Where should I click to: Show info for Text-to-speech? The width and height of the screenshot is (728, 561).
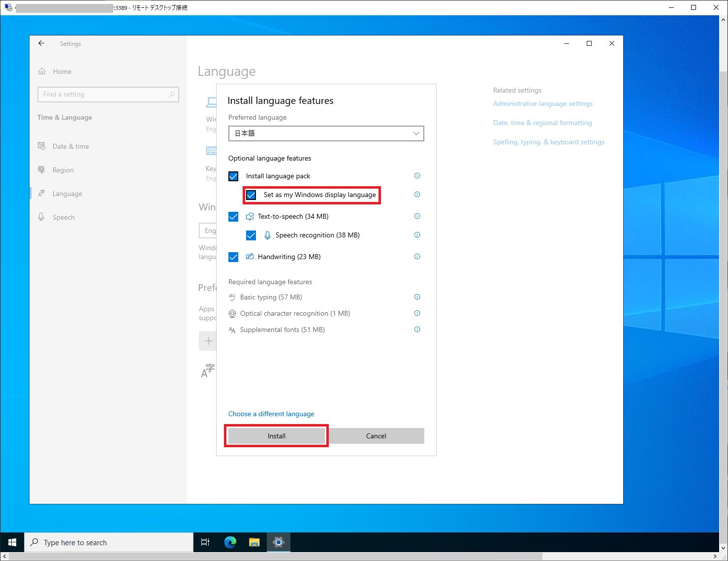click(x=417, y=216)
